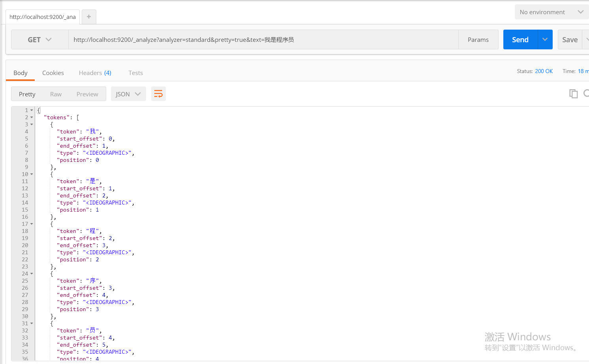Click "start_offset": 2 on line 19
The image size is (589, 364).
(x=84, y=238)
